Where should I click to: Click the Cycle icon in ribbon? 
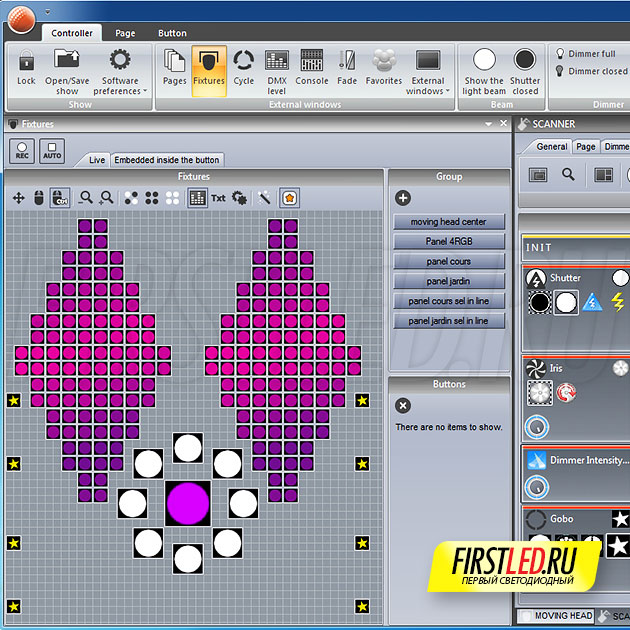243,70
